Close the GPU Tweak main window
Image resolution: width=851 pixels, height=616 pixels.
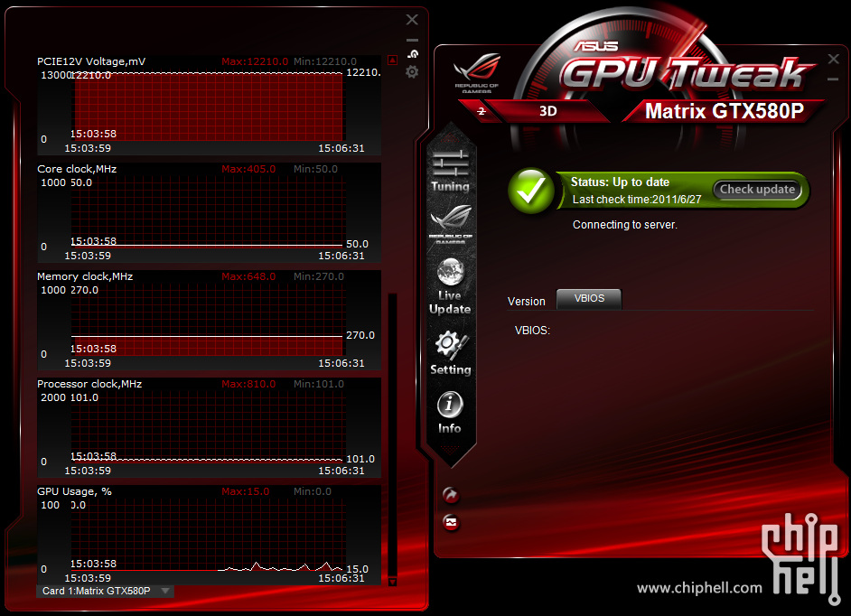[834, 59]
